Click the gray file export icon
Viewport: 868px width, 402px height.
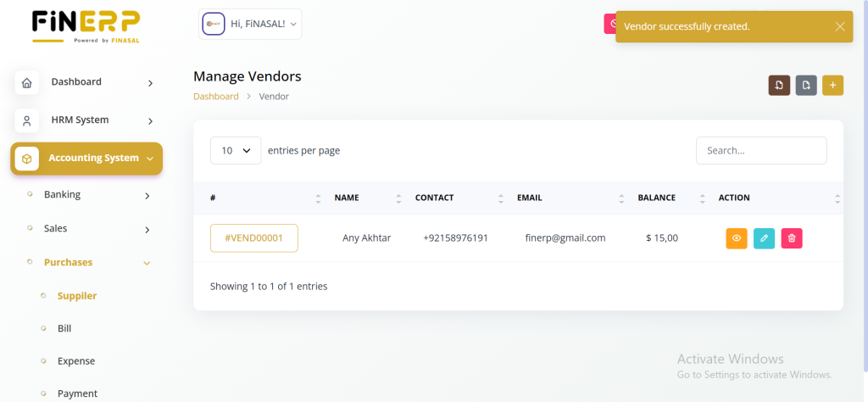(x=806, y=85)
